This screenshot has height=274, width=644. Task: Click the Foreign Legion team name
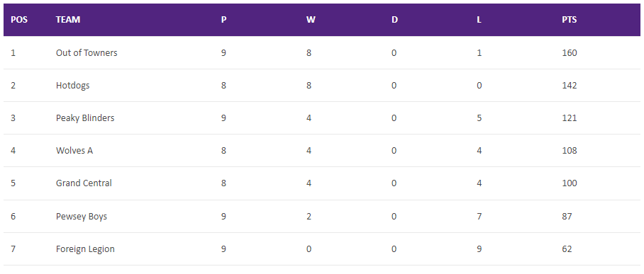[x=85, y=249]
